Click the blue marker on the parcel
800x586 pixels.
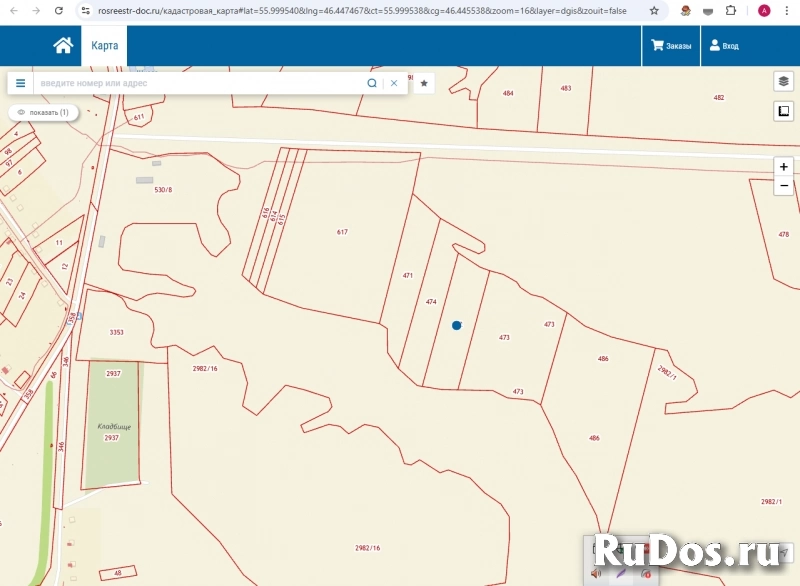click(457, 325)
